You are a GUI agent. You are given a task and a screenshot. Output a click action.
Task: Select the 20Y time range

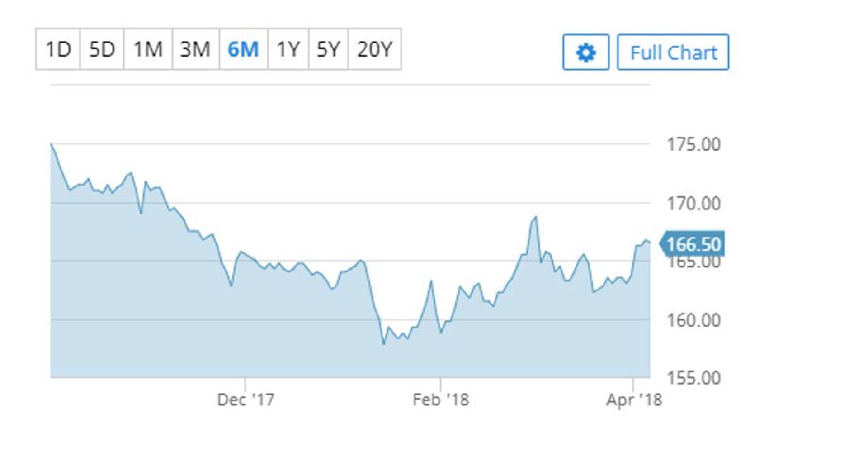coord(374,49)
